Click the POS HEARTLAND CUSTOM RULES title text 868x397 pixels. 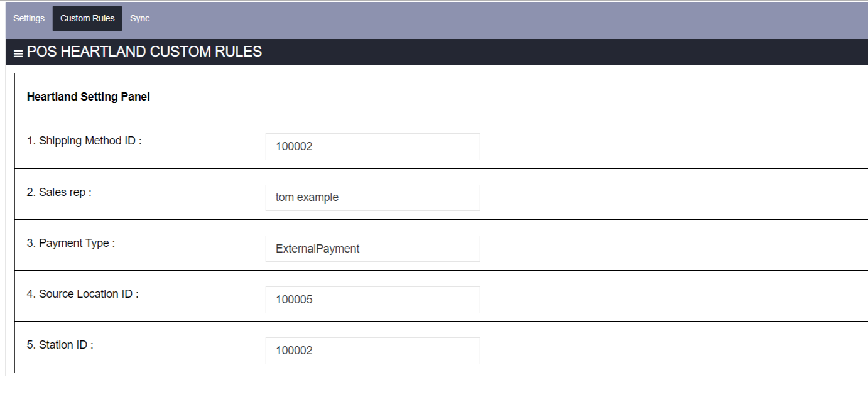coord(144,52)
